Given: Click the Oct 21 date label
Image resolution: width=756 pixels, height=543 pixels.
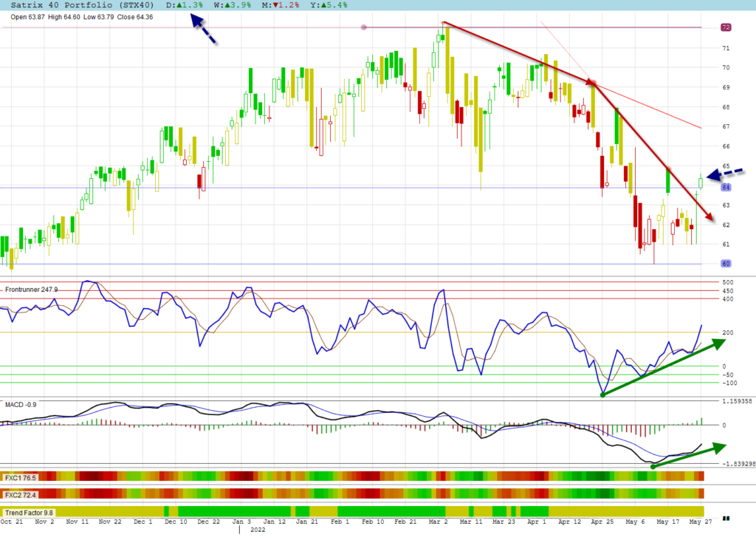Looking at the screenshot, I should 12,522.
